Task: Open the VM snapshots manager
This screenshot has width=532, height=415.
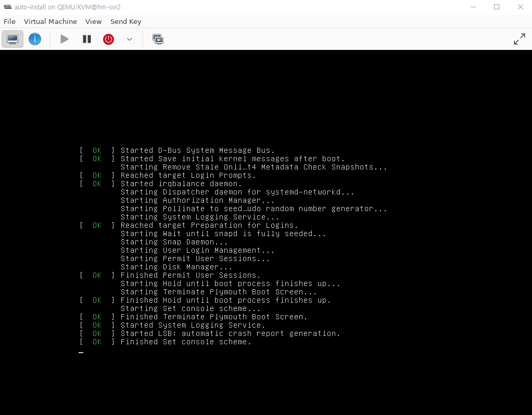Action: point(158,39)
